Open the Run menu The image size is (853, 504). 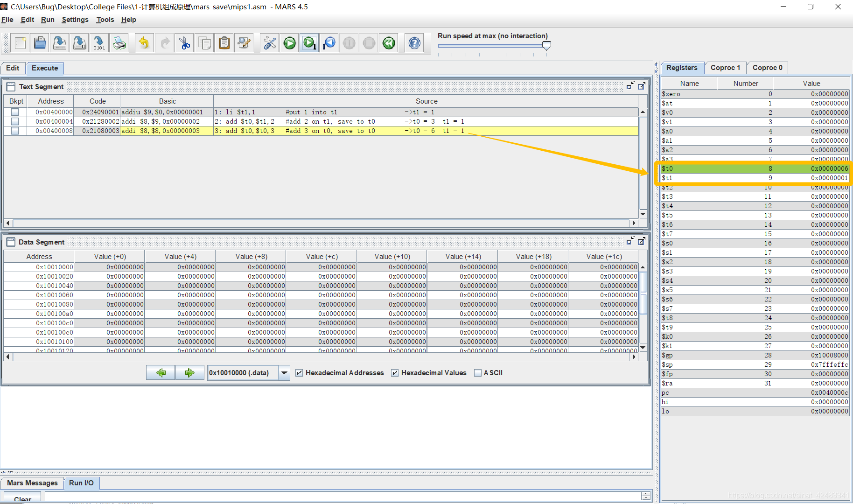click(x=48, y=20)
